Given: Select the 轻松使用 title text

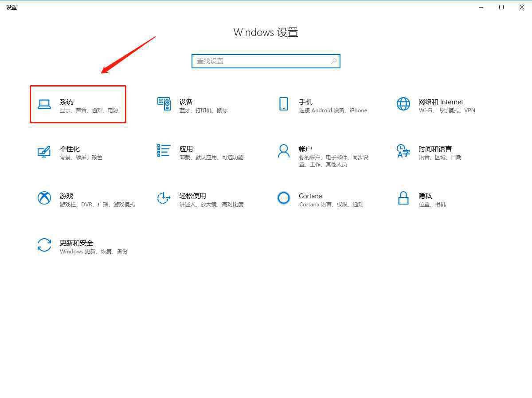Looking at the screenshot, I should (193, 196).
